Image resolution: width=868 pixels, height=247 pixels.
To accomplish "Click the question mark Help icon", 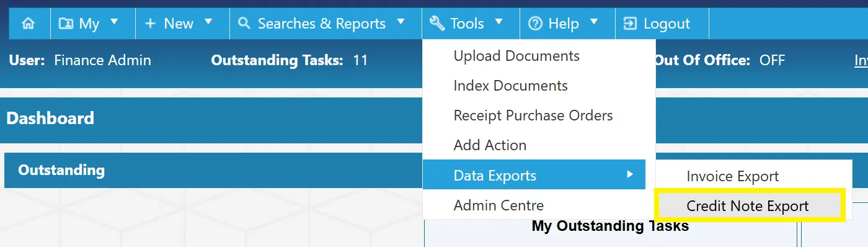I will point(535,24).
